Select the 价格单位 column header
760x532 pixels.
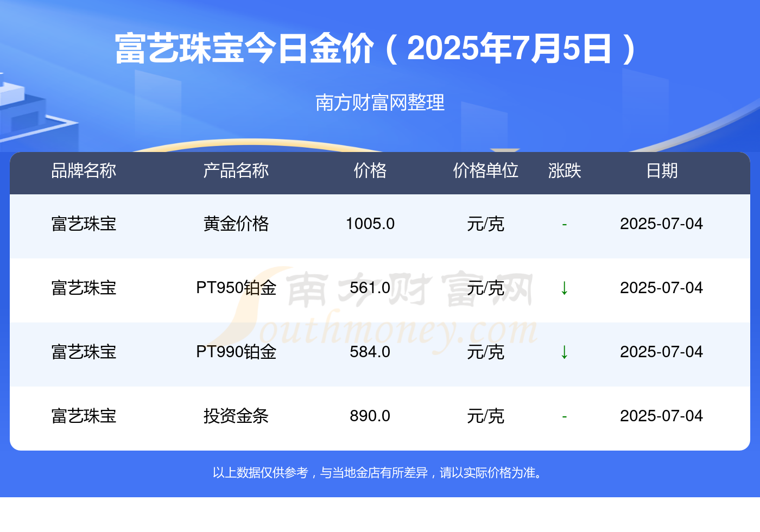click(486, 170)
